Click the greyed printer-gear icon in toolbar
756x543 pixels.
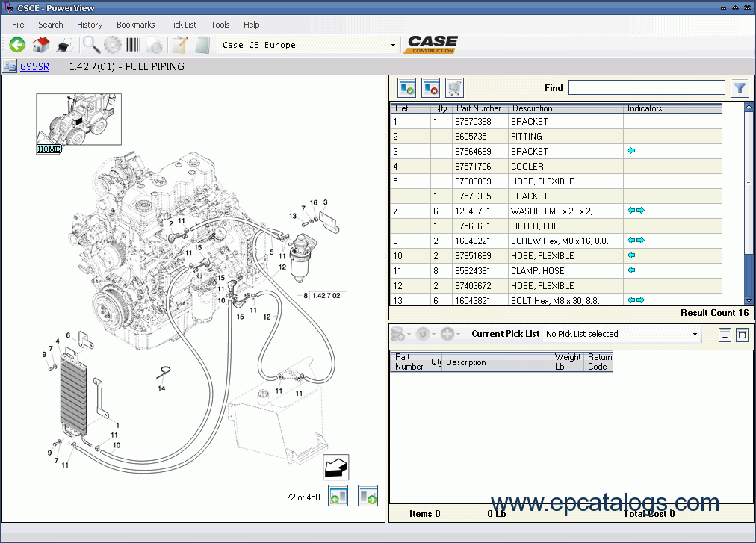tap(155, 45)
